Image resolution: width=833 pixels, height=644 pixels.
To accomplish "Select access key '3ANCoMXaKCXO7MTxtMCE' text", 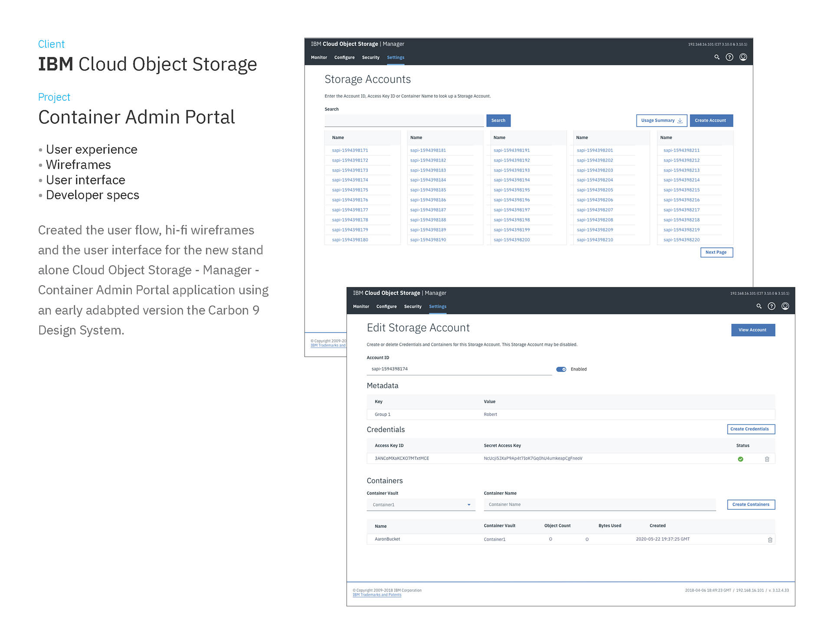I will click(x=402, y=459).
